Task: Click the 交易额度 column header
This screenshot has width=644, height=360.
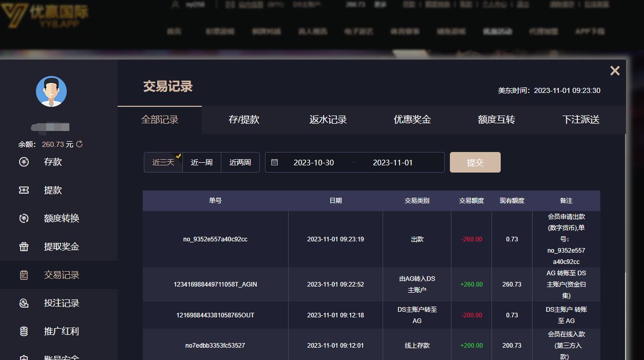Action: click(x=471, y=201)
